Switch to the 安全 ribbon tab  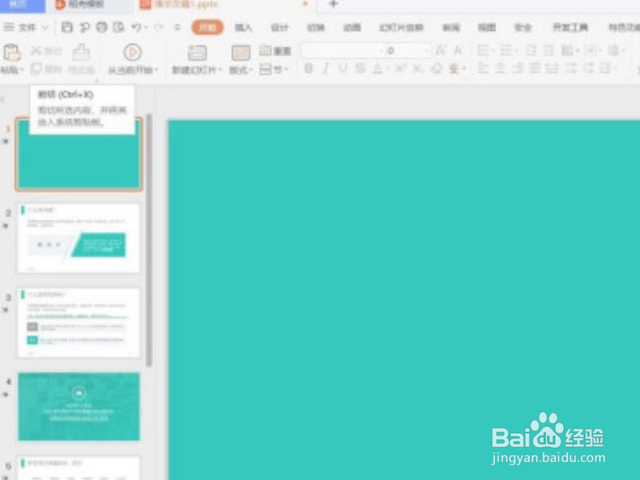tap(523, 27)
